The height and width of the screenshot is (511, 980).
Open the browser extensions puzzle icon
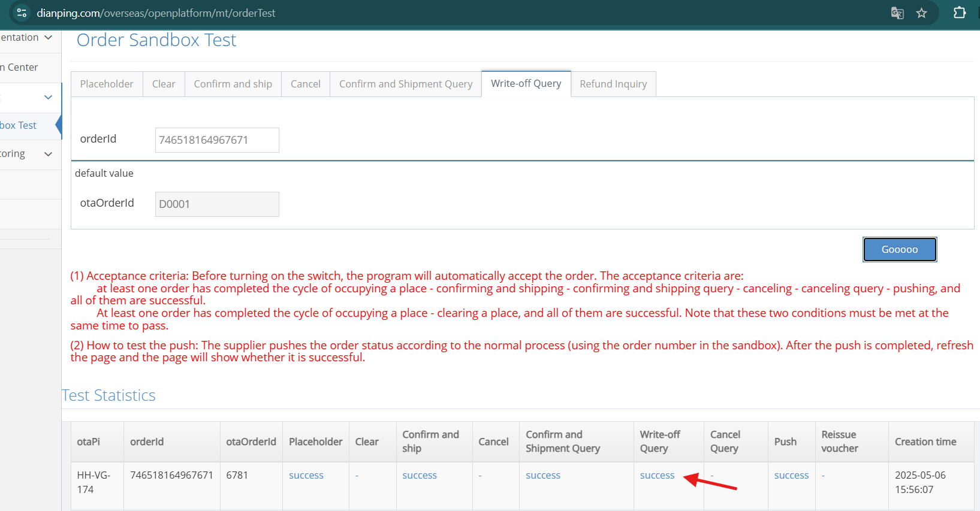click(959, 13)
